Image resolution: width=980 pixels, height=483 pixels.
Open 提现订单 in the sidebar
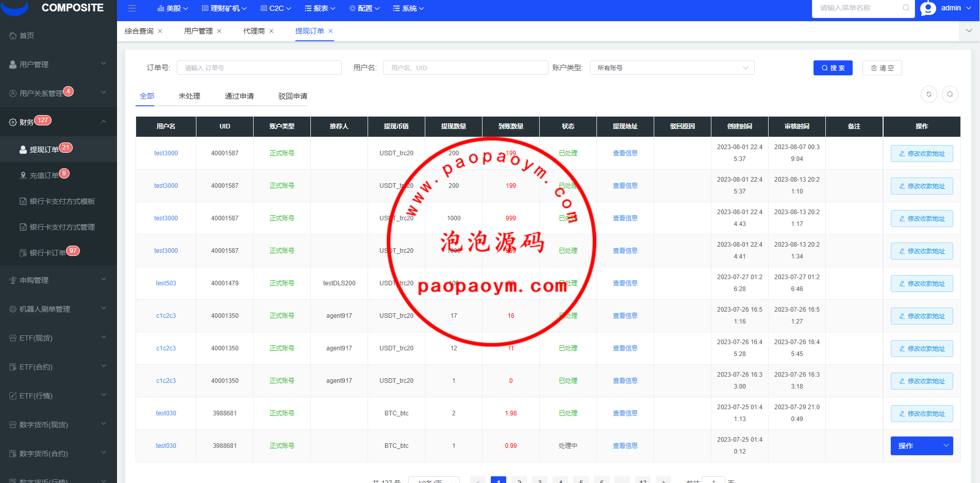(58, 149)
